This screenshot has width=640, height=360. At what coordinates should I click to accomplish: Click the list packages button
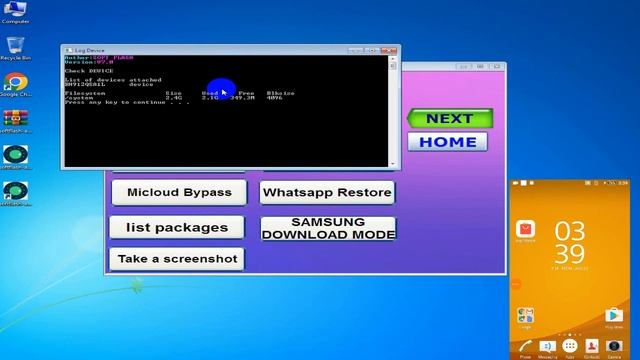[177, 227]
